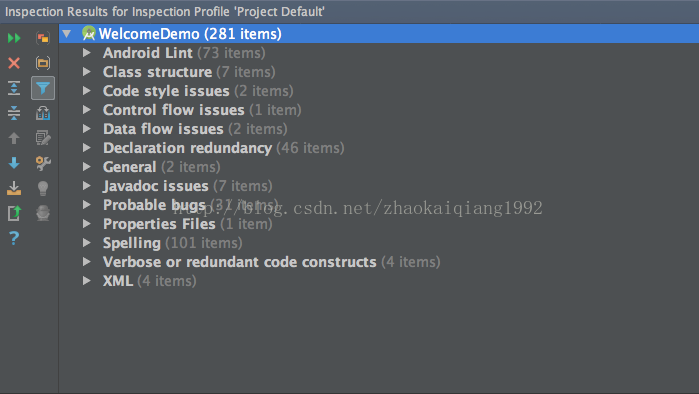The width and height of the screenshot is (699, 394).
Task: Select Verbose or redundant code constructs
Action: click(x=240, y=262)
